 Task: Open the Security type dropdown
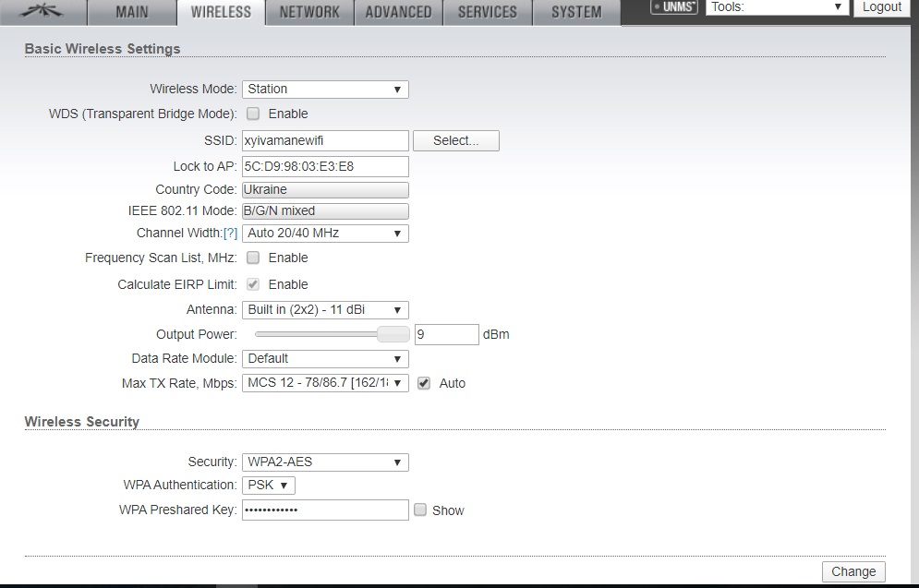click(x=325, y=462)
